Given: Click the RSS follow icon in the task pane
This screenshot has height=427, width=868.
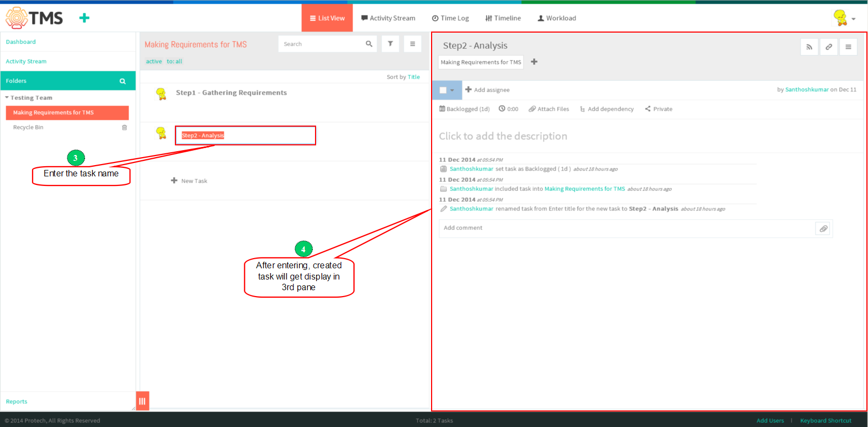Looking at the screenshot, I should coord(809,47).
